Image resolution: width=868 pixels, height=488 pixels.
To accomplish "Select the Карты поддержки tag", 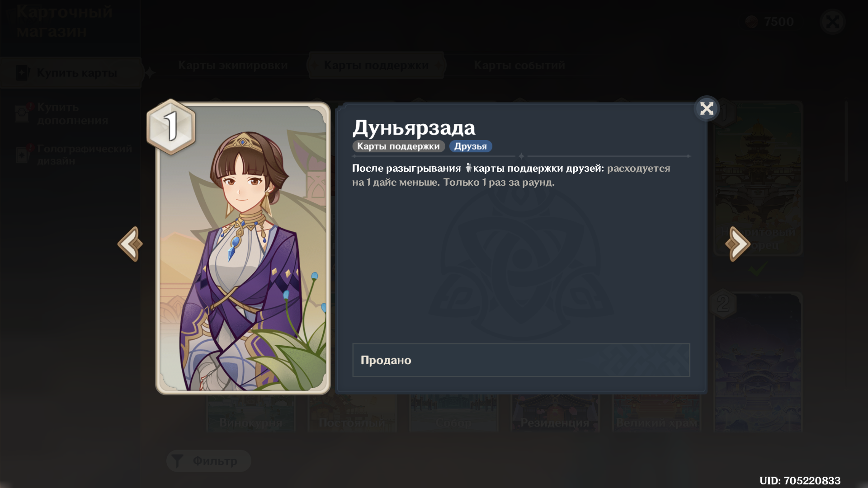I will pyautogui.click(x=398, y=146).
